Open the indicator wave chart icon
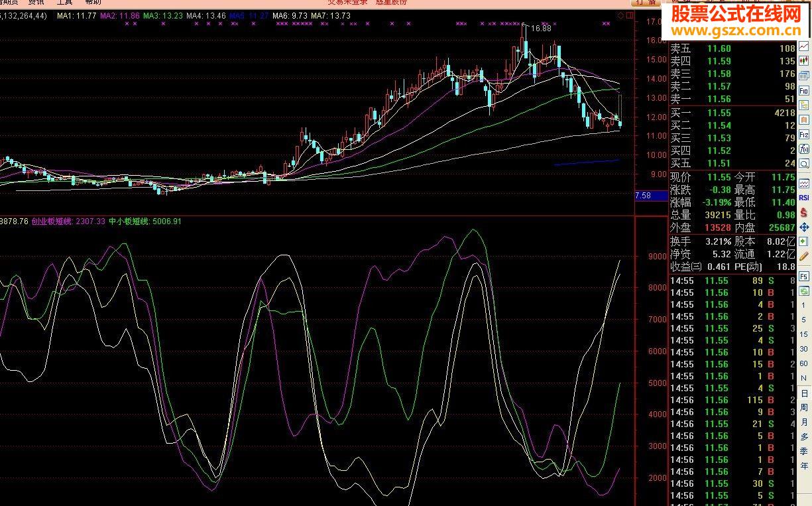812x506 pixels. 804,182
